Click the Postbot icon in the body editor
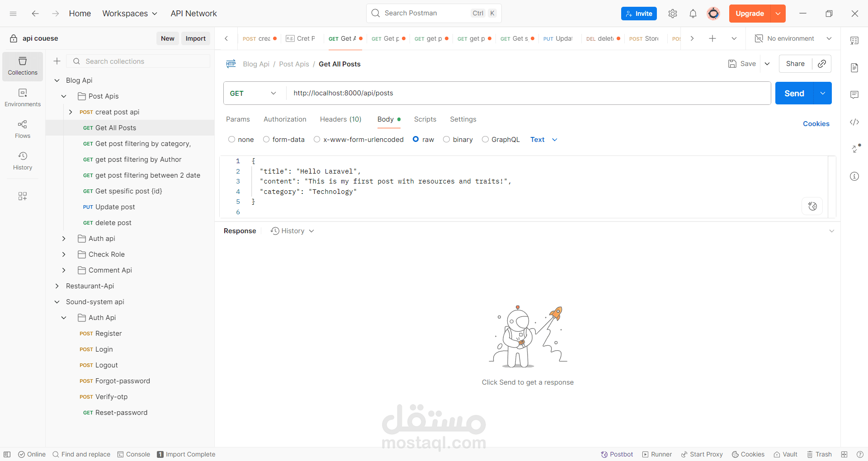Screen dimensions: 868x461 (x=812, y=206)
